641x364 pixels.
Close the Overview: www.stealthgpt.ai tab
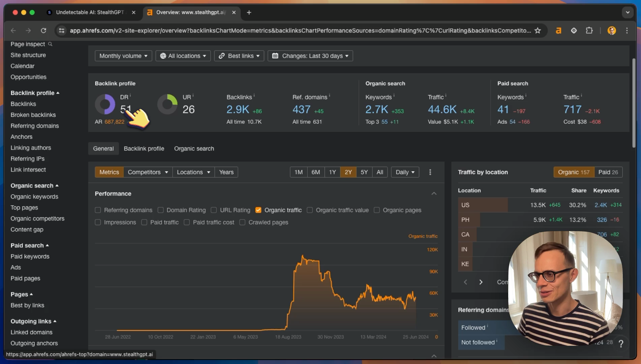234,12
